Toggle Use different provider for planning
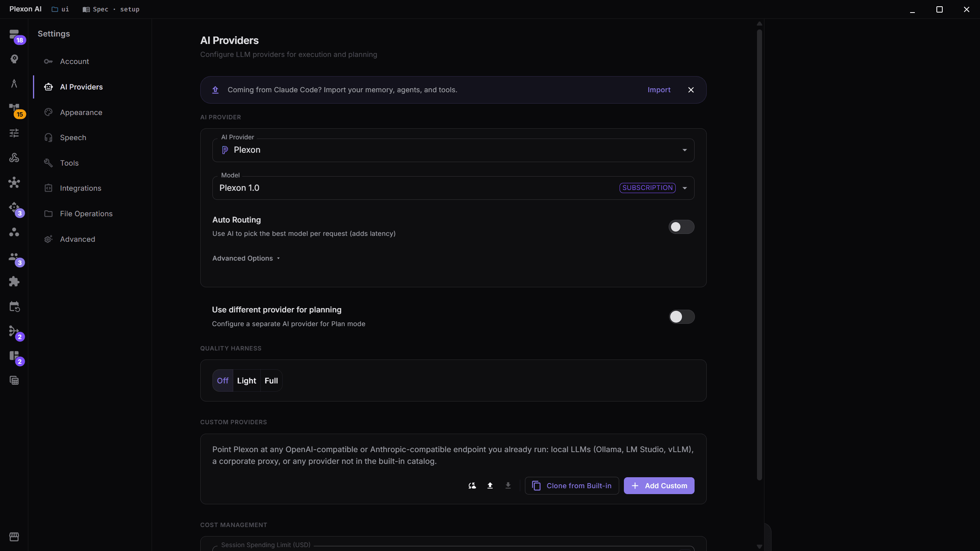The image size is (980, 551). click(682, 317)
